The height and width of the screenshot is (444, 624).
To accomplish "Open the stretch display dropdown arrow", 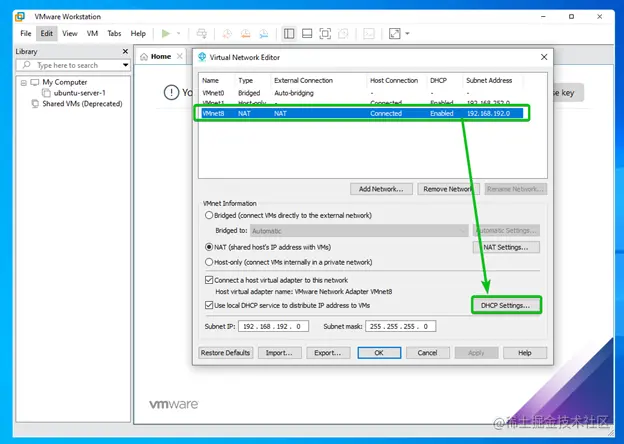I will click(x=407, y=34).
